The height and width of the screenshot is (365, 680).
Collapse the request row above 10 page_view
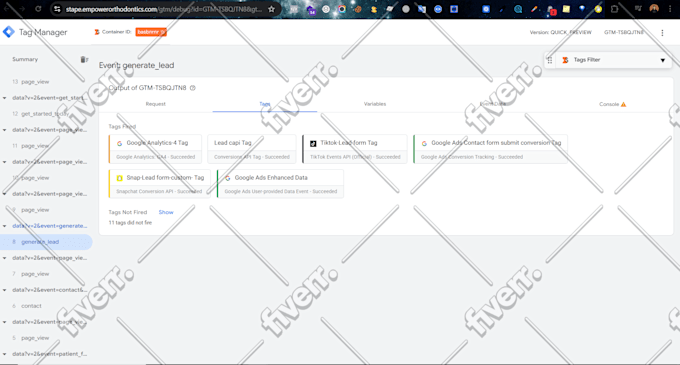point(4,162)
